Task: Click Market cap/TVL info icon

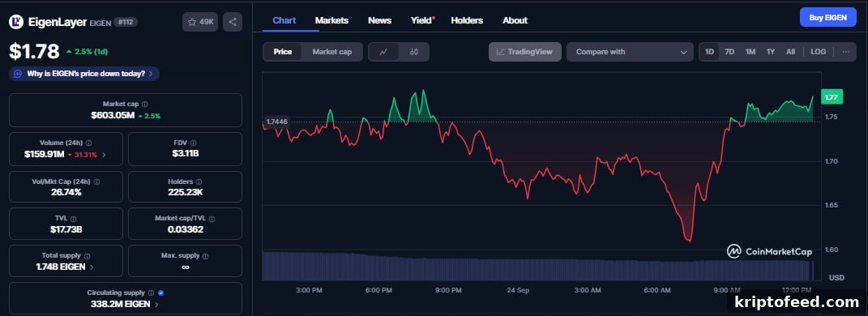Action: pyautogui.click(x=212, y=219)
